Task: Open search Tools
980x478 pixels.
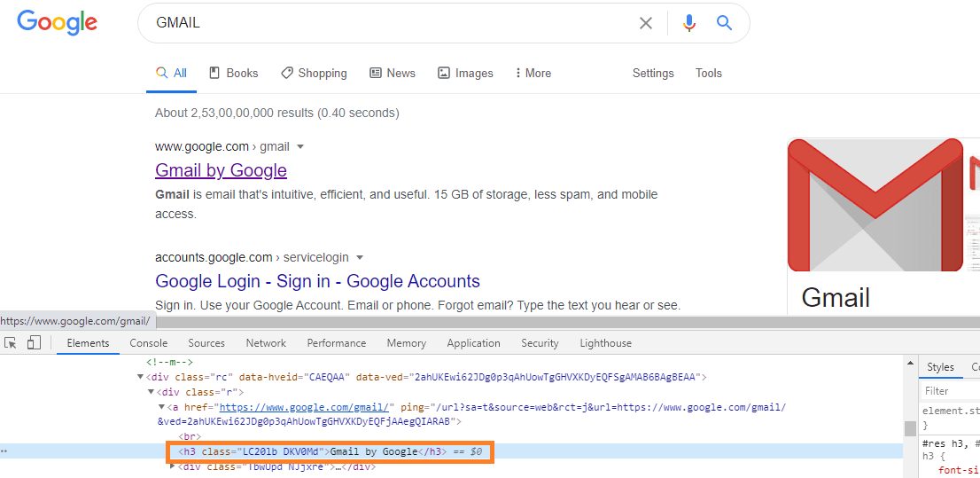Action: click(x=709, y=74)
